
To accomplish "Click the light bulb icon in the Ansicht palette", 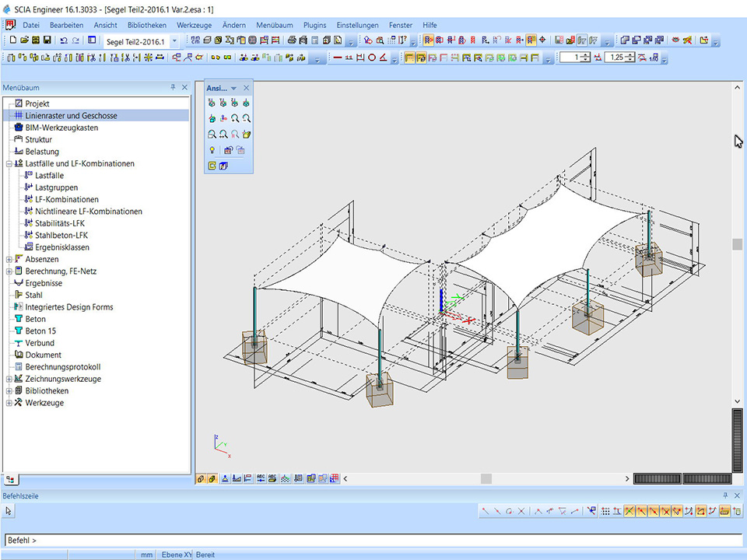I will (212, 150).
